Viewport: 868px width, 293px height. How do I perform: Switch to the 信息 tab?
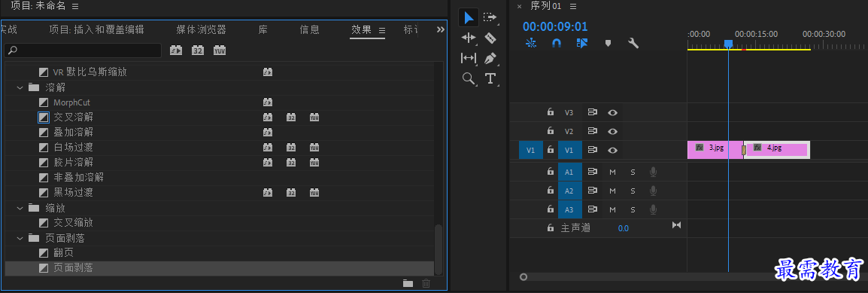[309, 30]
